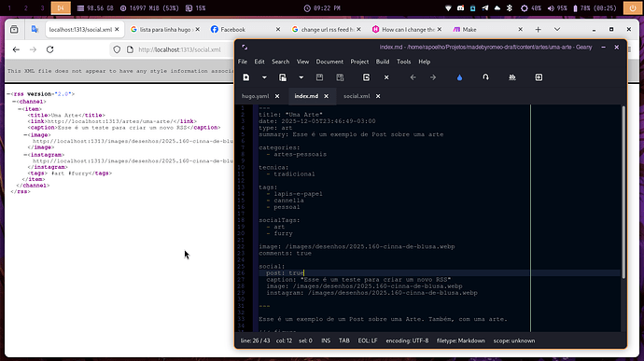Close the hugo.yaml tab
Viewport: 644px width, 361px height.
coord(277,96)
